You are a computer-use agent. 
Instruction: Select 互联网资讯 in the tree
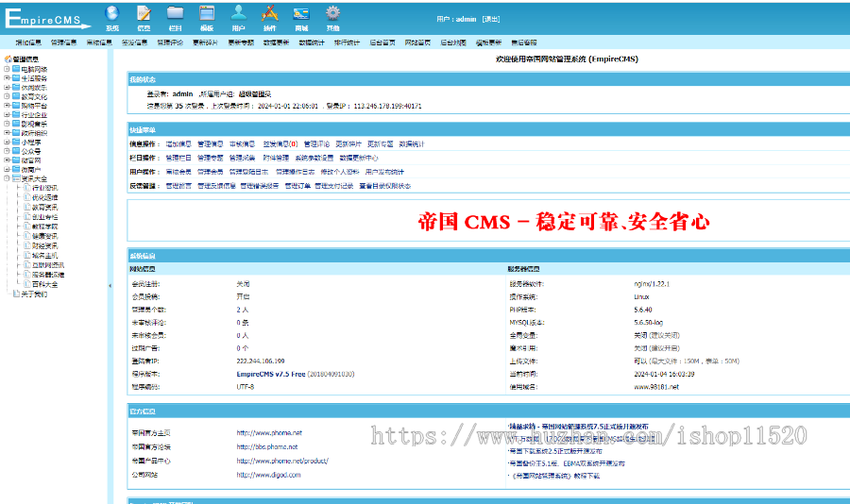point(48,265)
